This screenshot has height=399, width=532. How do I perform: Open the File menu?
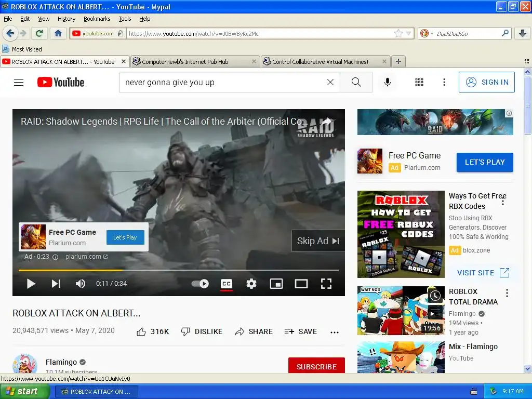pos(8,19)
